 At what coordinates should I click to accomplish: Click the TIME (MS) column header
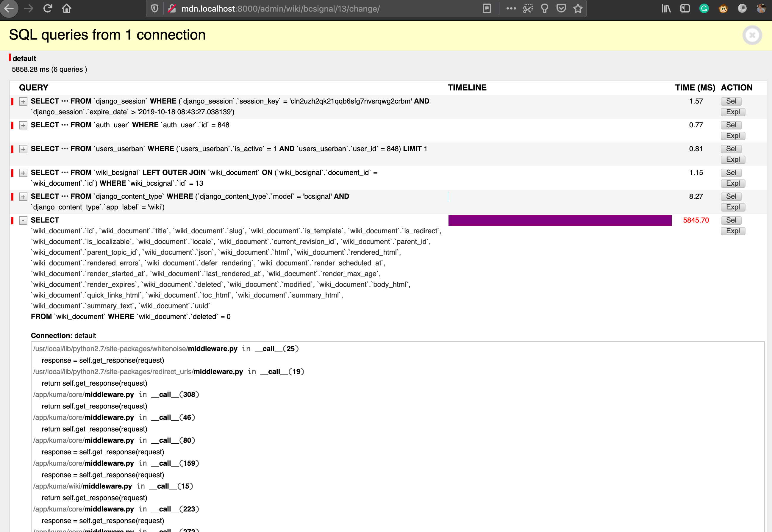tap(695, 88)
